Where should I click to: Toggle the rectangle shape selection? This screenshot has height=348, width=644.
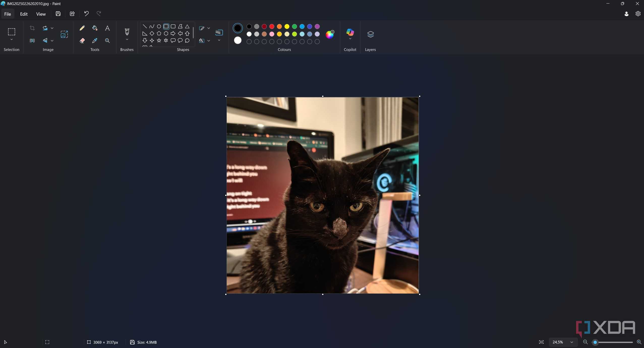(166, 26)
